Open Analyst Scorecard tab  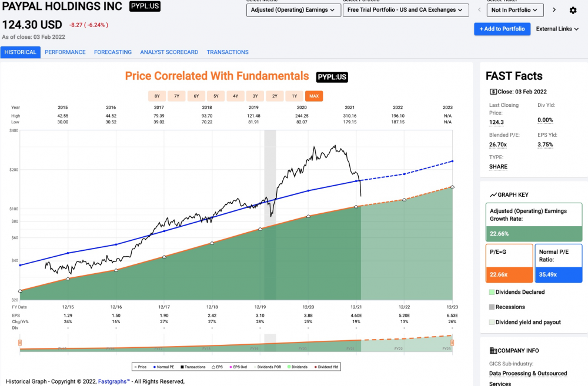tap(169, 52)
